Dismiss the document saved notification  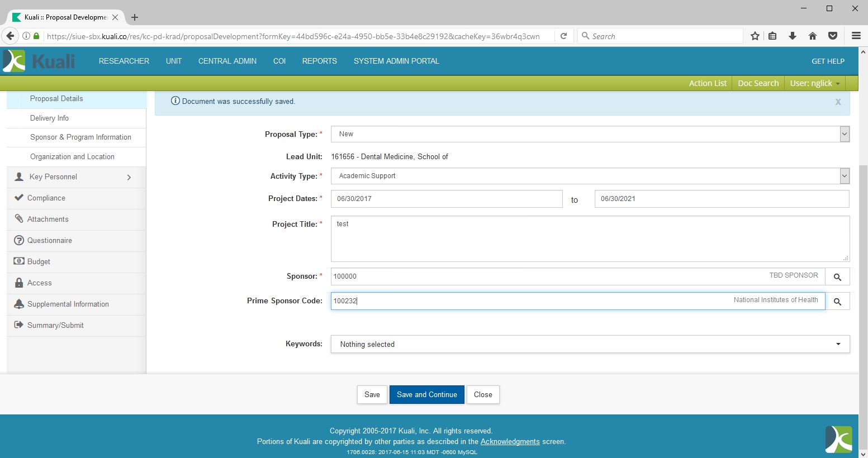pos(838,102)
